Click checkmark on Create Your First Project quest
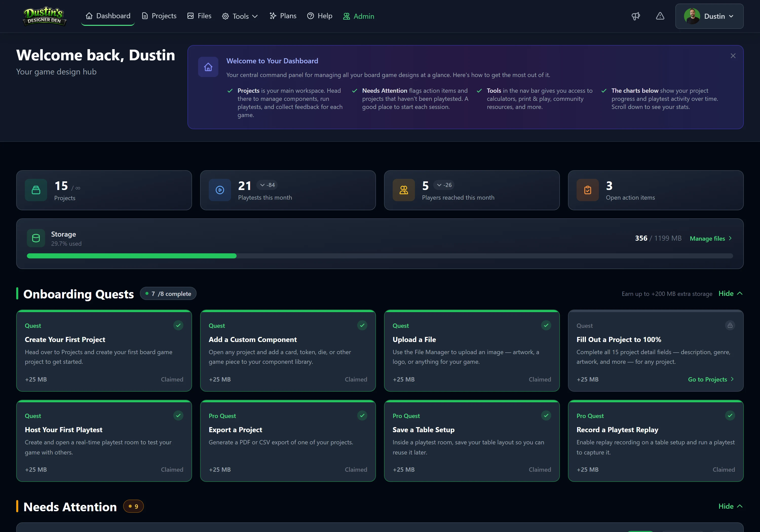 pyautogui.click(x=178, y=325)
